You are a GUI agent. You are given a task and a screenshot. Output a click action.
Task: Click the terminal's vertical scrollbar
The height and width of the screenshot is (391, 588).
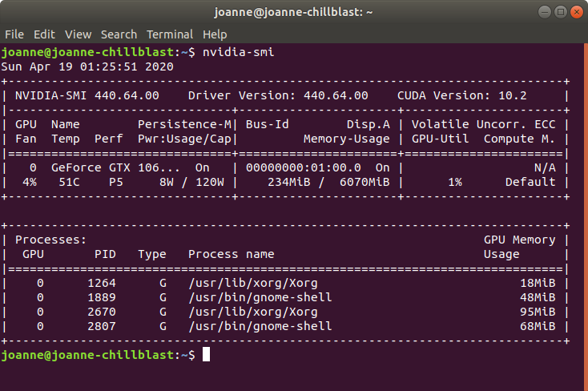[586, 217]
